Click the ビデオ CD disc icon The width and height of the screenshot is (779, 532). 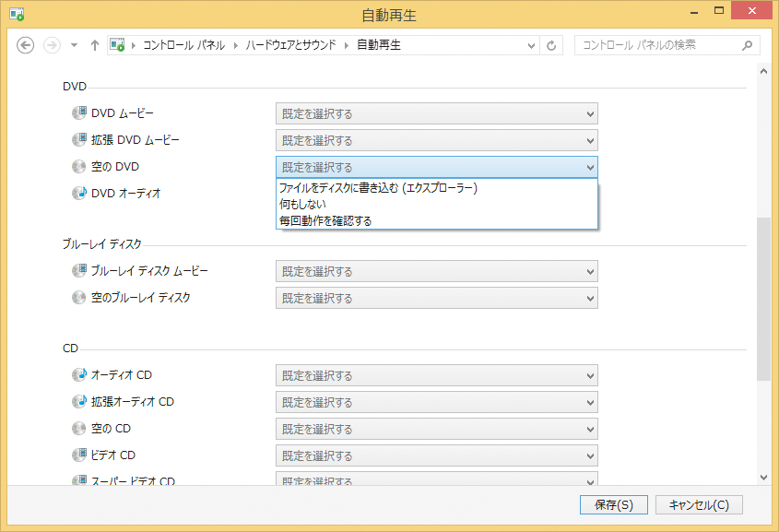79,455
